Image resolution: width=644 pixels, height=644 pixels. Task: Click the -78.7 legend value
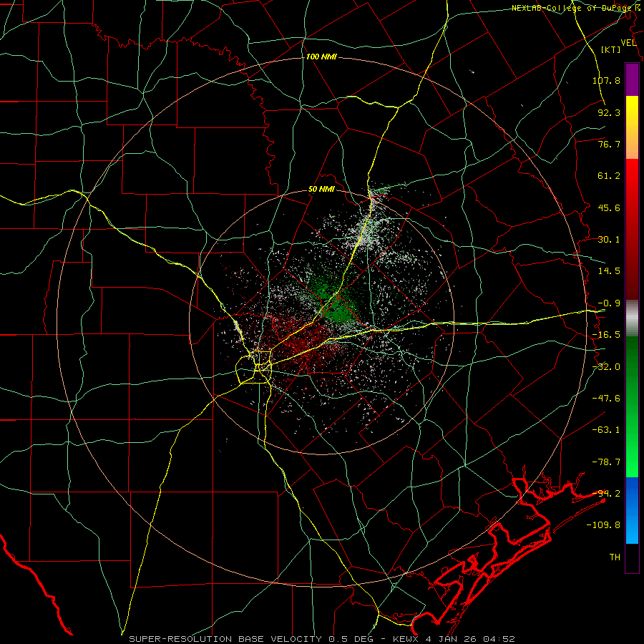(x=606, y=462)
